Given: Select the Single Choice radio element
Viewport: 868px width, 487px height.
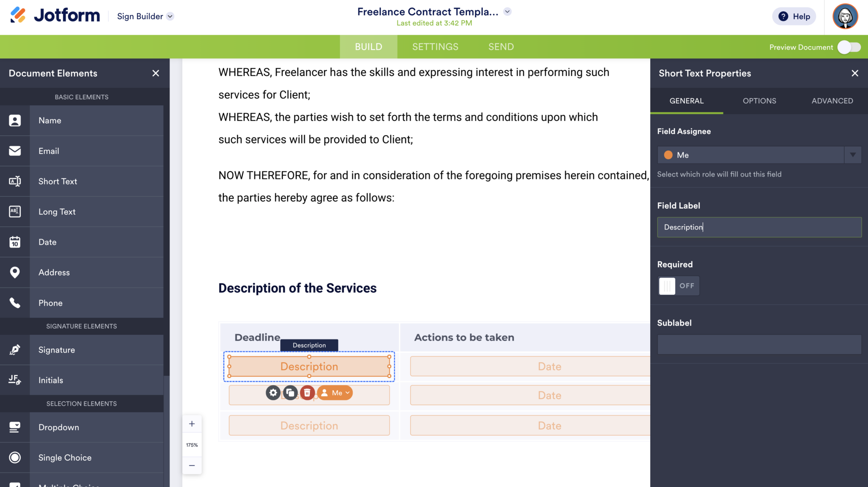Looking at the screenshot, I should pyautogui.click(x=15, y=457).
